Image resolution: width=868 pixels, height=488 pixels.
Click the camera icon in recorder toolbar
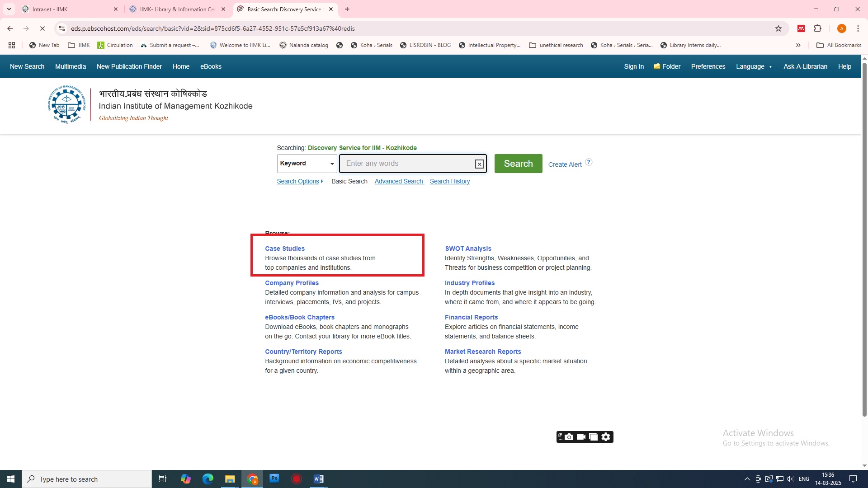click(x=569, y=437)
